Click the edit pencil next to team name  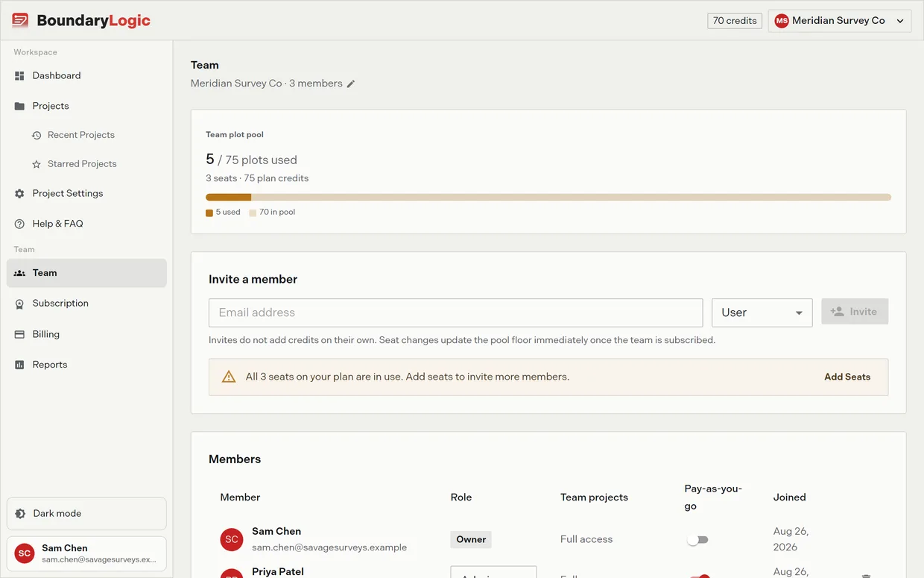tap(351, 84)
